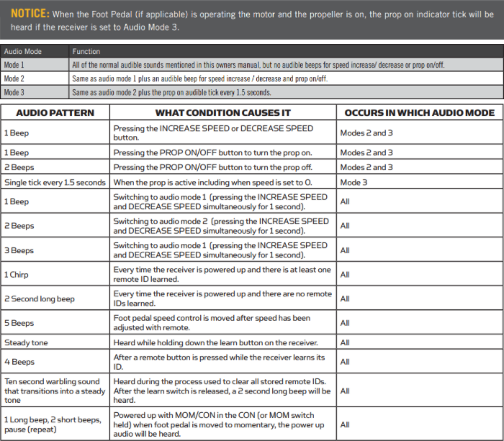
Task: Click the '3 Beeps' pattern cell
Action: click(x=19, y=250)
